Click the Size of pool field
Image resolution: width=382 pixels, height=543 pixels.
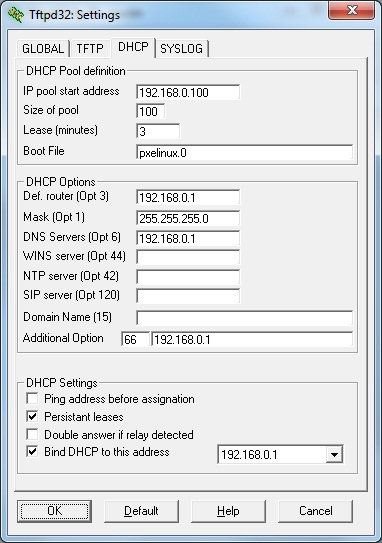tap(150, 112)
